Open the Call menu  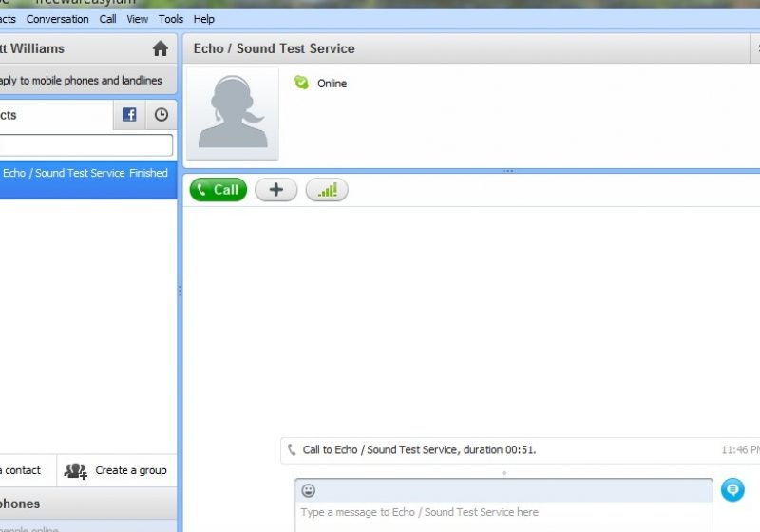[107, 19]
